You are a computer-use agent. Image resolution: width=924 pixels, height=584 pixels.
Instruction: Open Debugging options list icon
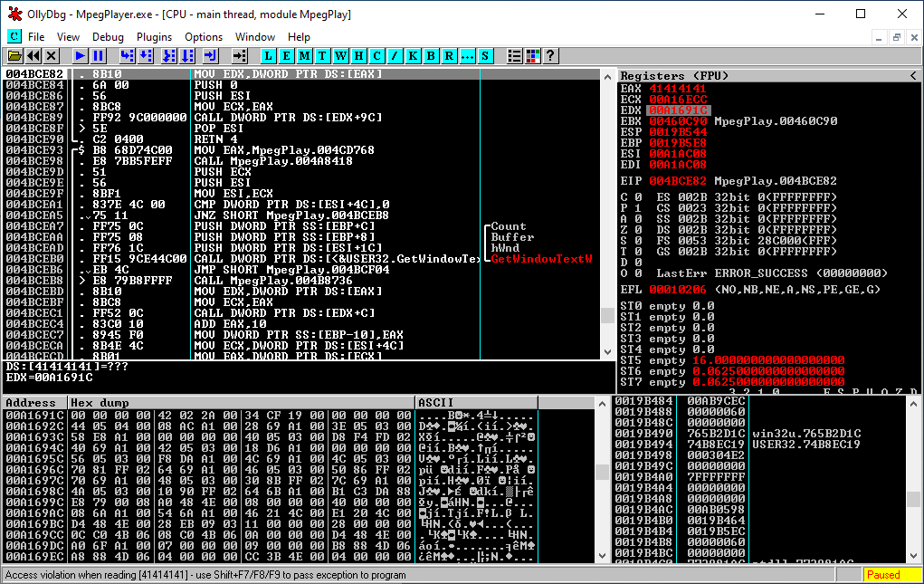[514, 56]
